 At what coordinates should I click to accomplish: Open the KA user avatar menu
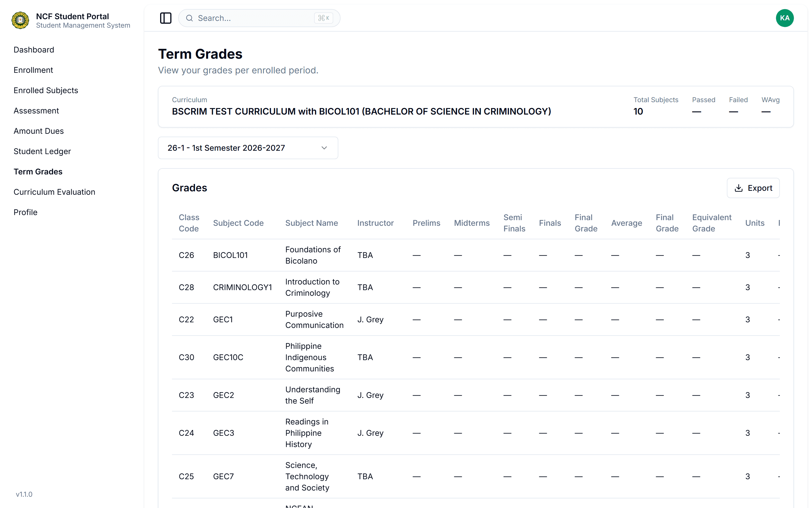784,18
